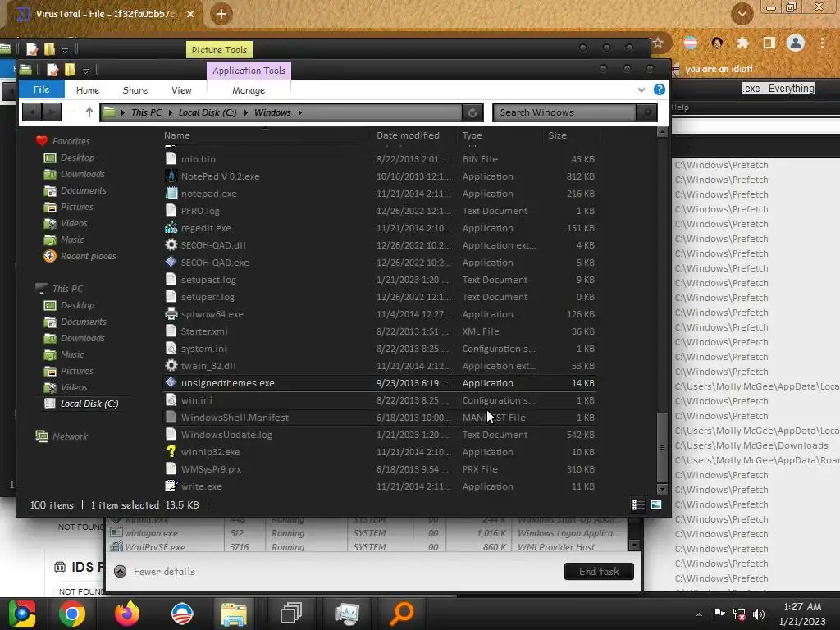Screen dimensions: 840x630
Task: Select This PC in navigation pane
Action: (x=67, y=289)
